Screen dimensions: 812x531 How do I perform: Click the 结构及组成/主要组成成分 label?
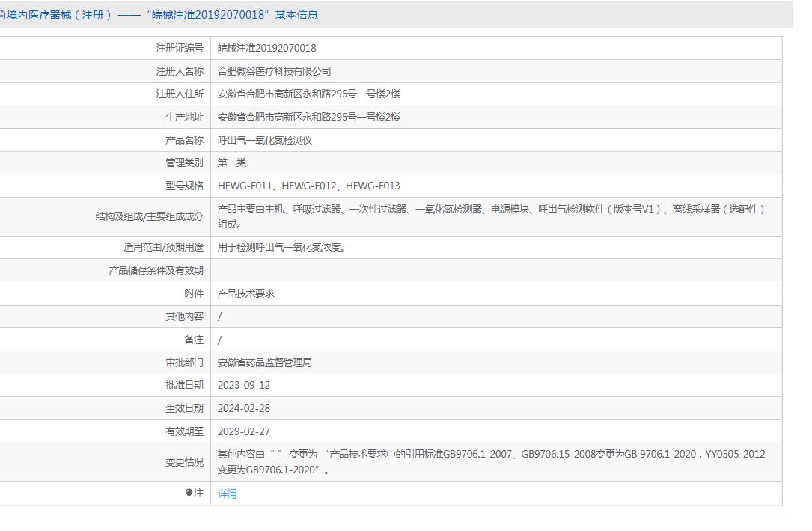[149, 216]
